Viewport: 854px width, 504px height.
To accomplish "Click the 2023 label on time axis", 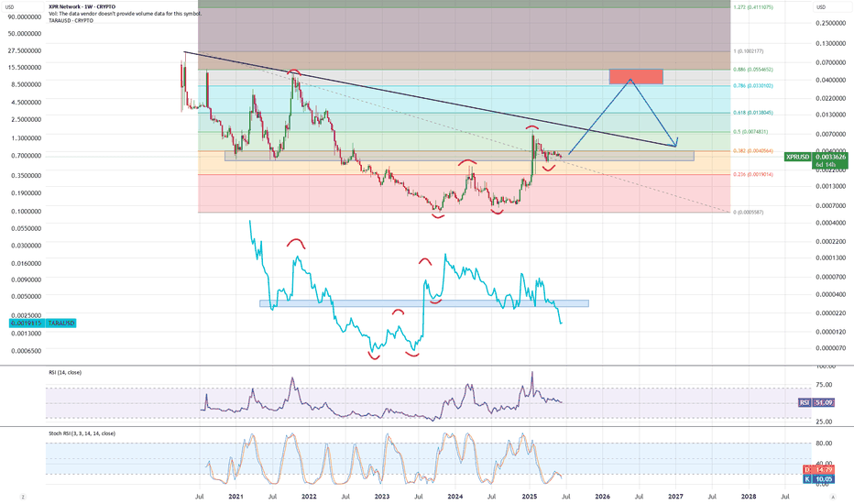I will tap(382, 497).
